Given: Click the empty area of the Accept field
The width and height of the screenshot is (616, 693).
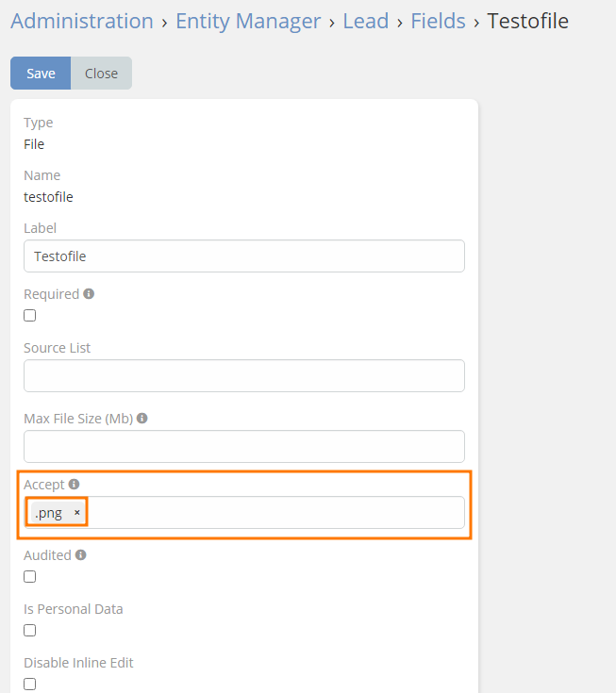Looking at the screenshot, I should coord(274,513).
